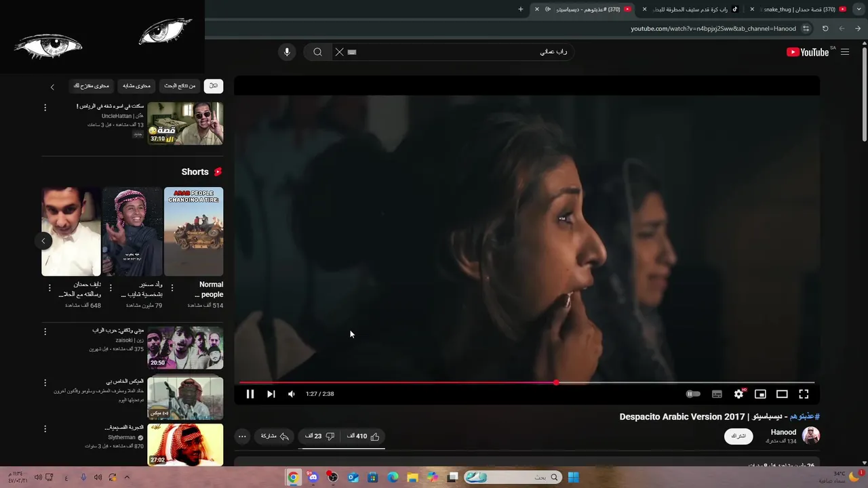
Task: Open the Shorts logo icon beside heading
Action: coord(218,172)
